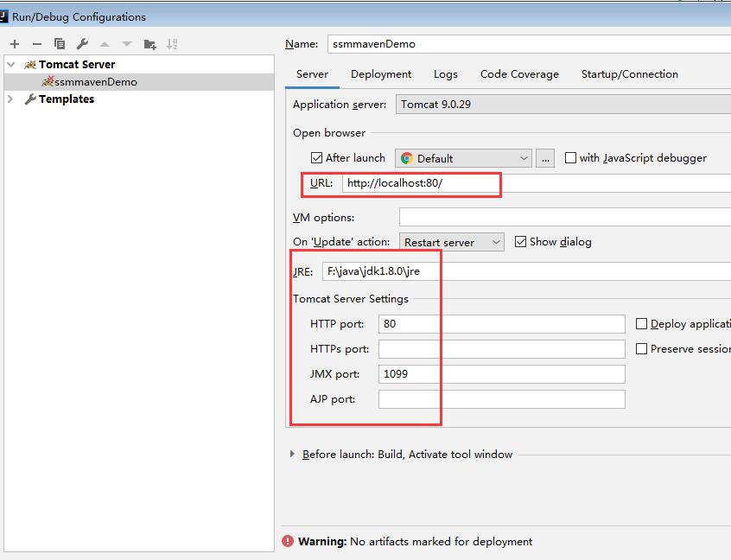731x560 pixels.
Task: Enable with JavaScript debugger option
Action: click(x=570, y=158)
